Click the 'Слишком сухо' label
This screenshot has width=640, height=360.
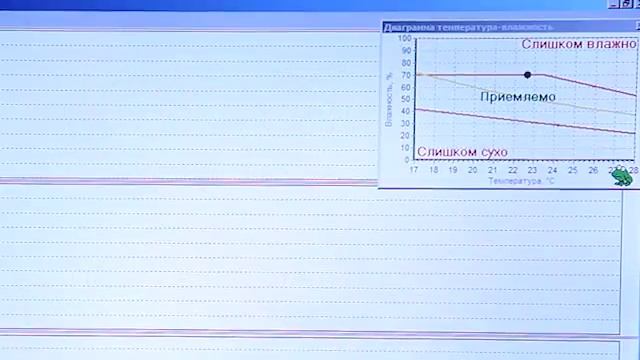(x=462, y=152)
